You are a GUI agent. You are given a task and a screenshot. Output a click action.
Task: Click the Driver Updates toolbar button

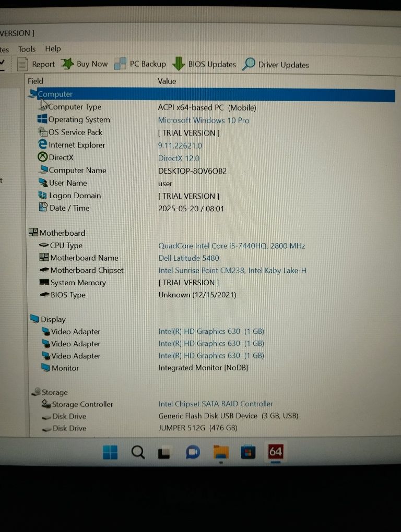pyautogui.click(x=275, y=65)
